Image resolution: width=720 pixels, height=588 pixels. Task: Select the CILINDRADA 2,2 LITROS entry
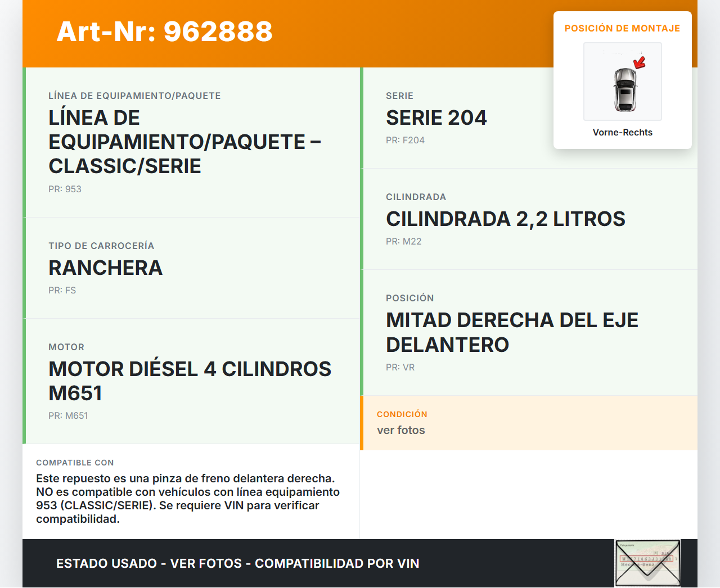tap(505, 219)
